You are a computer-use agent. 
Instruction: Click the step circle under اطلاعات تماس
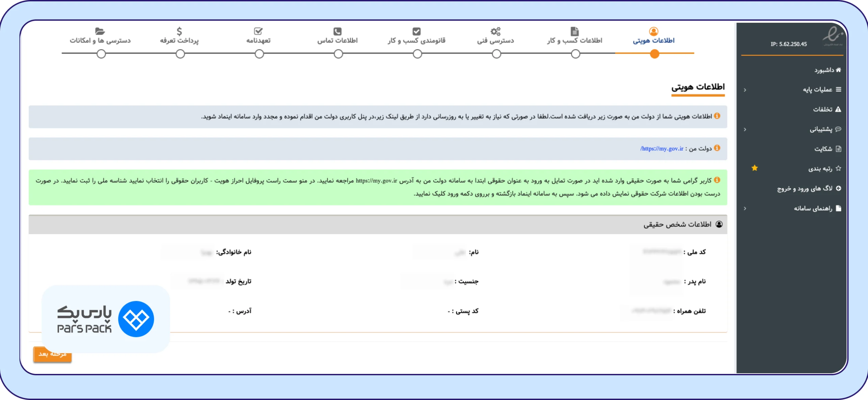(x=338, y=54)
